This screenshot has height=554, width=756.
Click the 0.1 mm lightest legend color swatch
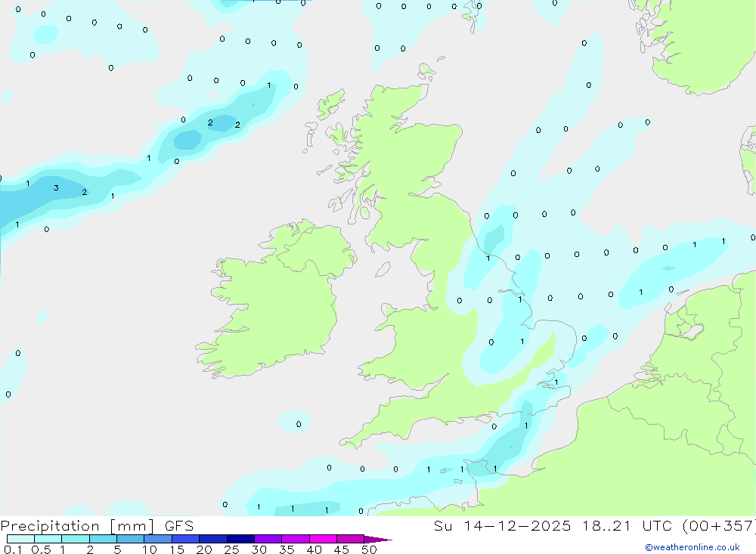20,539
